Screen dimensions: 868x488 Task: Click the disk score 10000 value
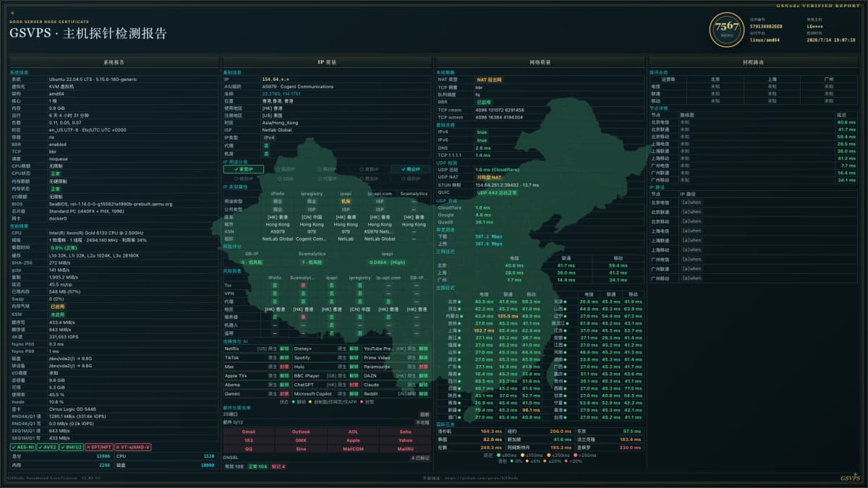point(207,466)
